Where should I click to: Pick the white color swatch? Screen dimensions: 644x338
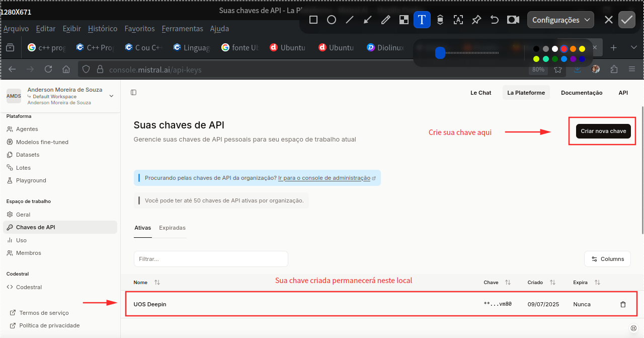tap(555, 49)
